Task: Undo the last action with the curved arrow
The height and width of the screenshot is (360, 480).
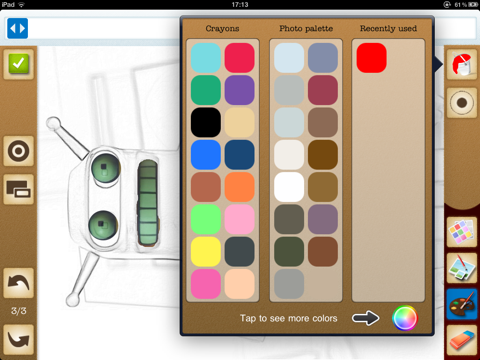Action: click(x=19, y=283)
